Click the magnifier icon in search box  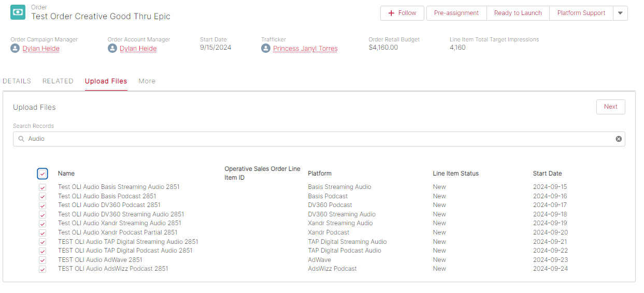[21, 139]
